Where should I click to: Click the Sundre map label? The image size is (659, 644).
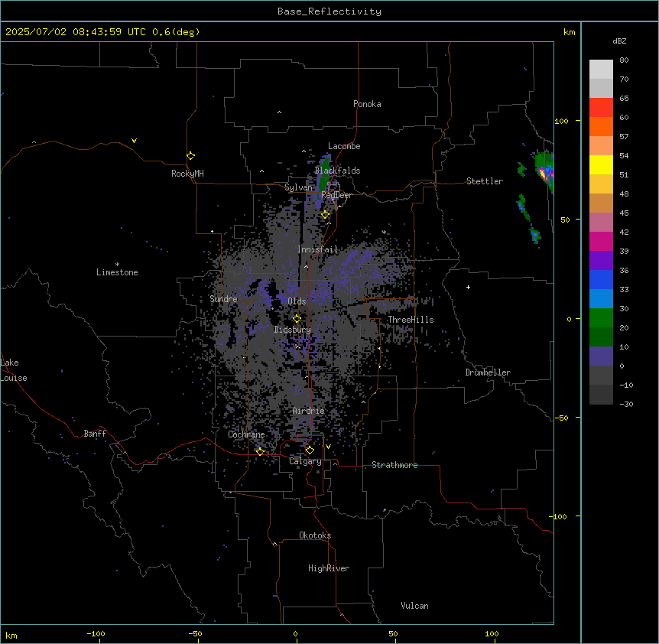tap(223, 299)
